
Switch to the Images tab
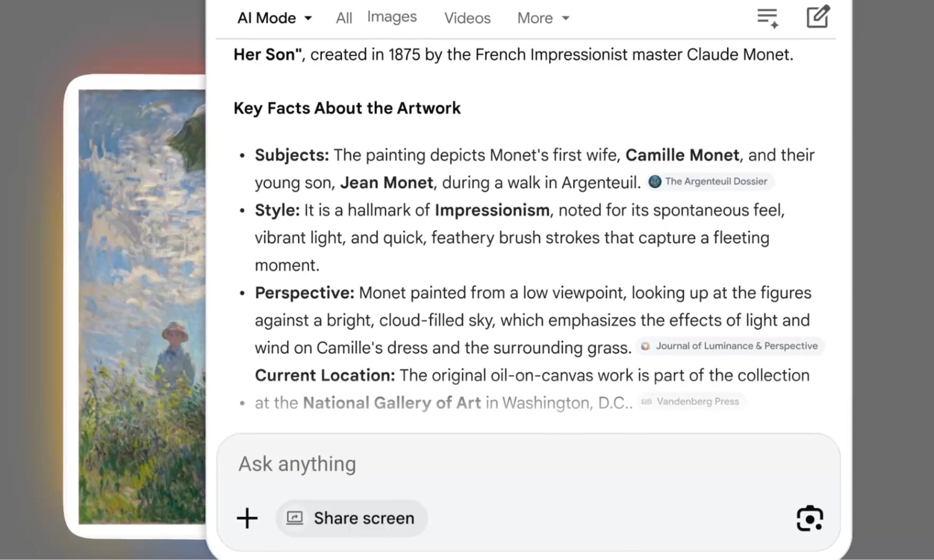point(392,17)
